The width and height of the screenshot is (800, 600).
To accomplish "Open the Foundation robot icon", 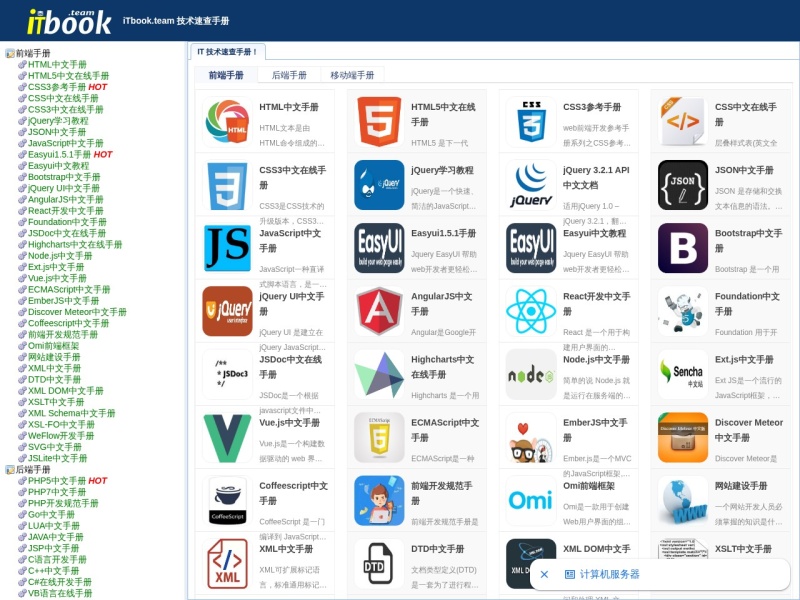I will click(x=683, y=311).
